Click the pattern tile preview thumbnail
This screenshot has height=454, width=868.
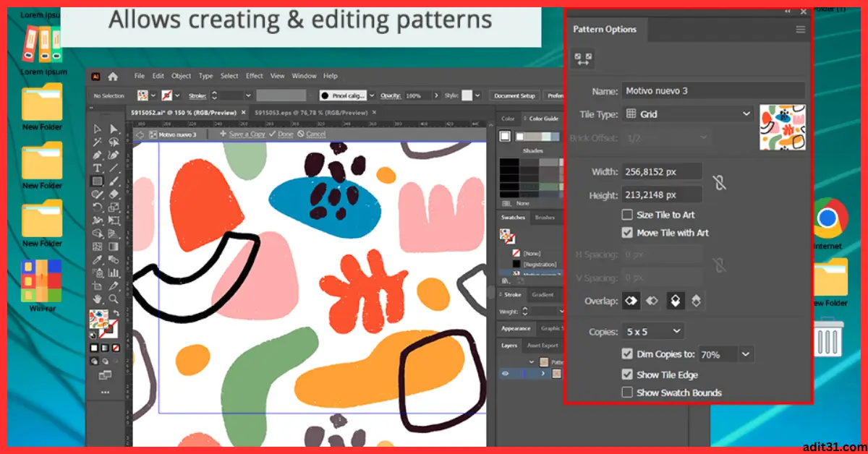click(x=782, y=127)
